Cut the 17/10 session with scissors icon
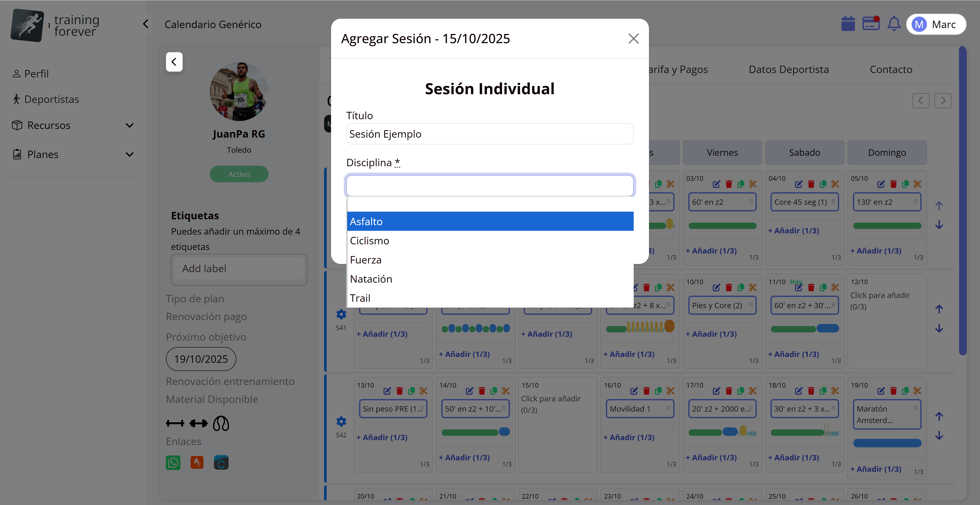980x505 pixels. tap(753, 391)
